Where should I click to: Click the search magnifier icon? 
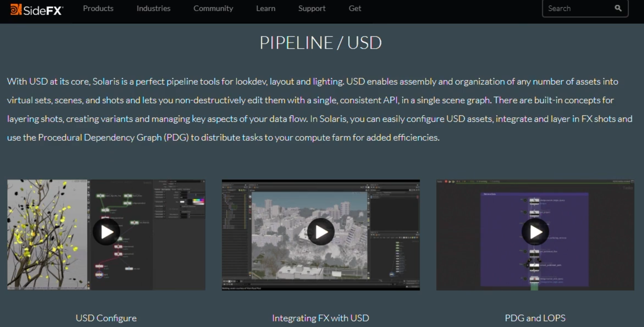[x=618, y=8]
